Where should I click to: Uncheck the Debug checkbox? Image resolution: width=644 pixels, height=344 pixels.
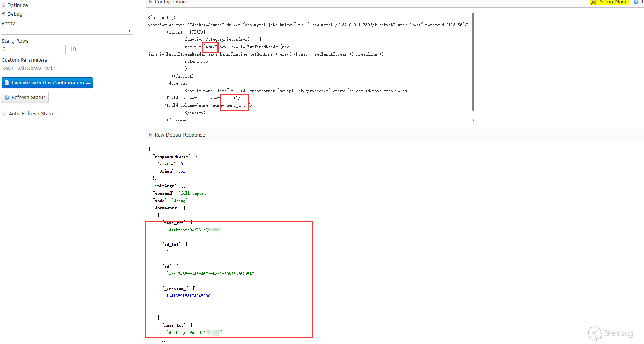(3, 13)
